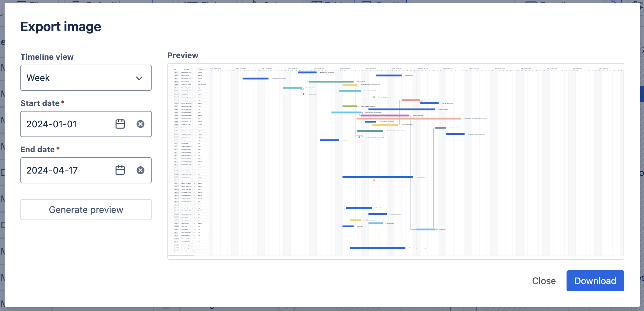The width and height of the screenshot is (644, 311).
Task: Click the pink 'test' milestone diamond
Action: (x=374, y=180)
